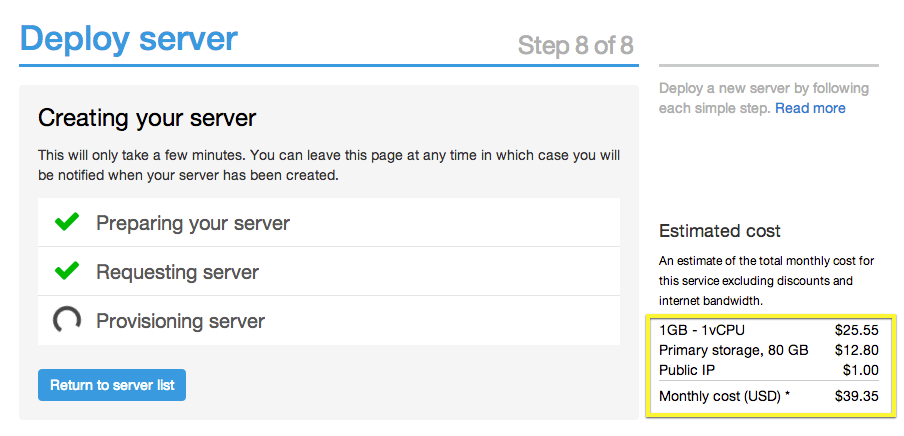Open the Read more link

pos(810,108)
